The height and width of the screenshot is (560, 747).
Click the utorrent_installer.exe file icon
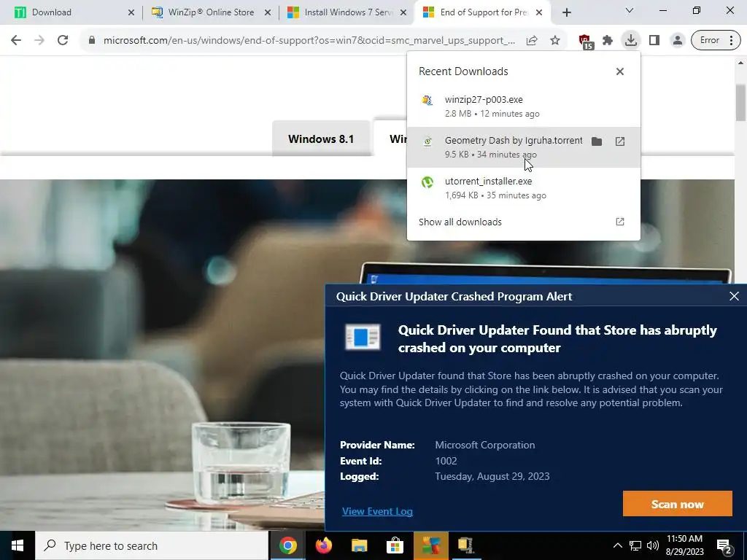click(427, 182)
